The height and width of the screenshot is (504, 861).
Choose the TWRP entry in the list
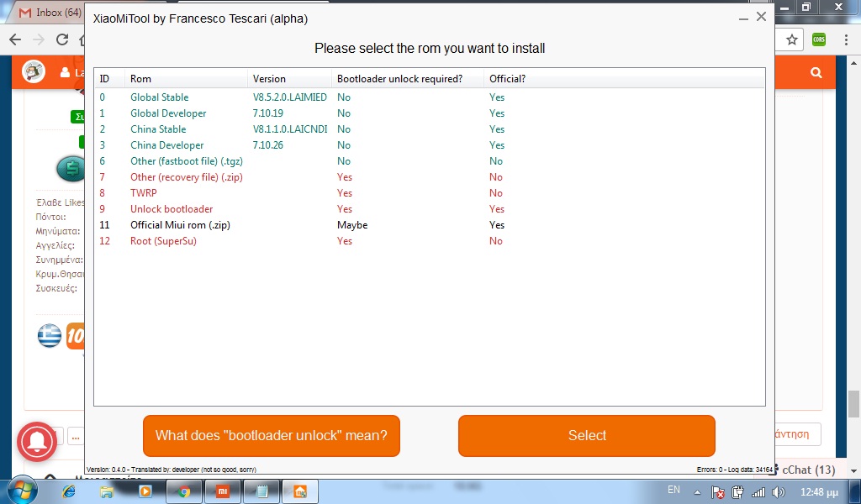(x=143, y=193)
